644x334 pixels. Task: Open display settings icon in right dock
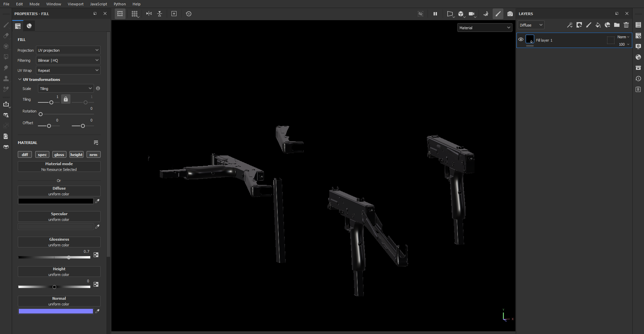coord(638,46)
